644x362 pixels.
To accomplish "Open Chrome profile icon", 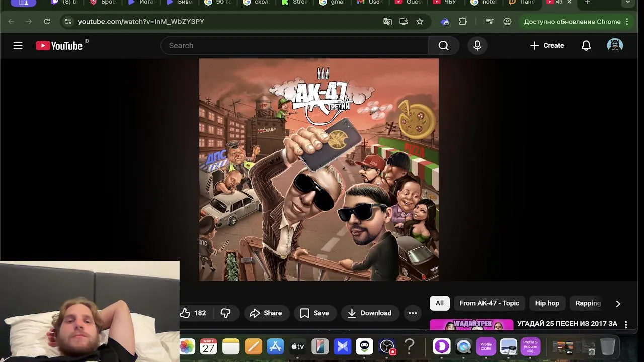I will 507,22.
